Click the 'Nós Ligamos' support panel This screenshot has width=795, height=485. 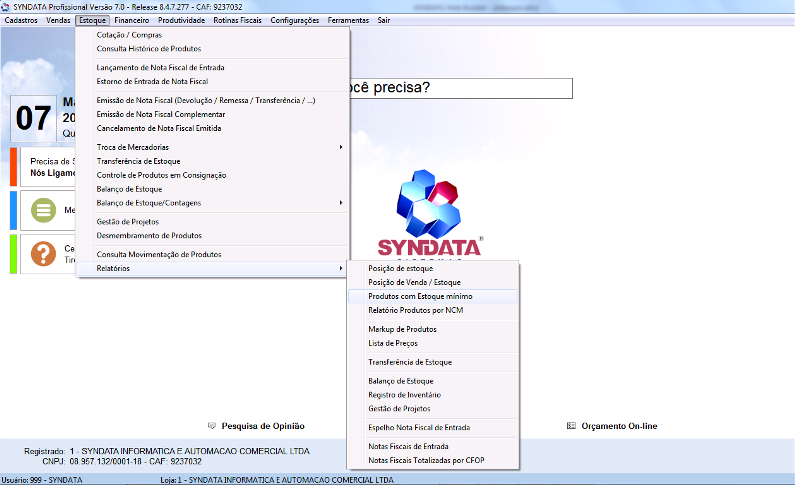[x=48, y=167]
